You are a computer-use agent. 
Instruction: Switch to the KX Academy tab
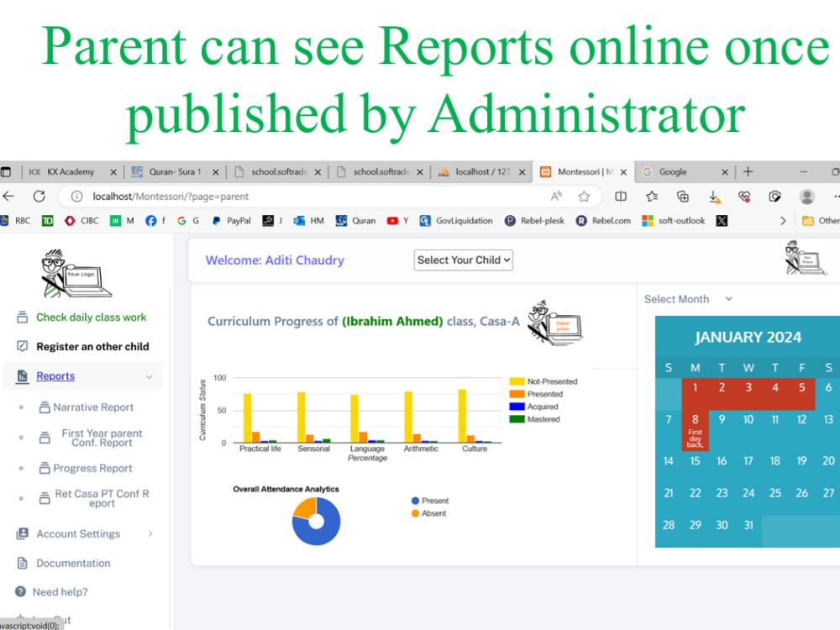click(69, 172)
